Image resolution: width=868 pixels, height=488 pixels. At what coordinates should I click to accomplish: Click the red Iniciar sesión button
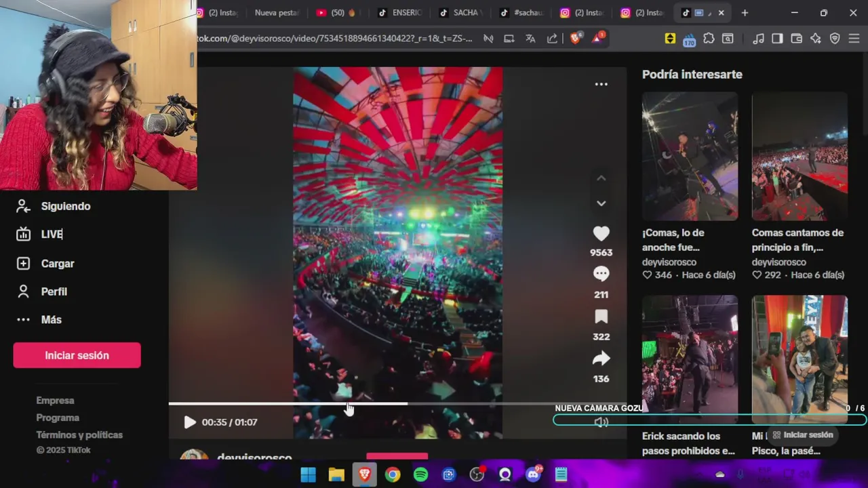point(77,355)
